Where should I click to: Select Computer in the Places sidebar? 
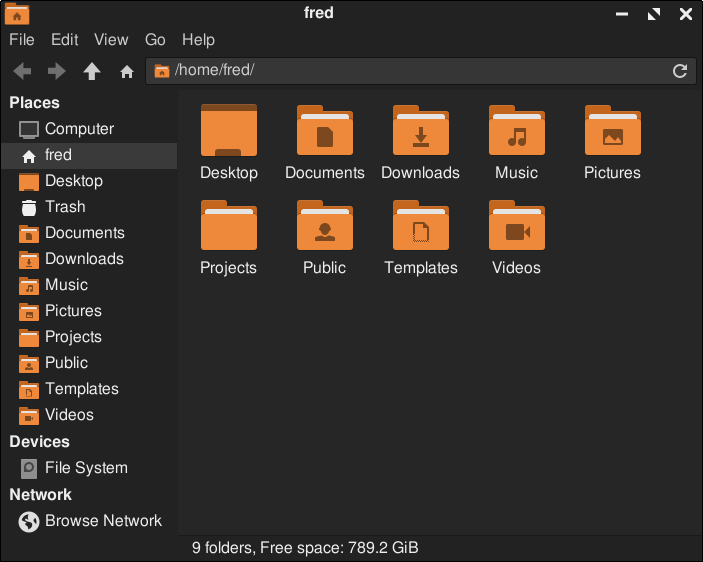point(89,129)
